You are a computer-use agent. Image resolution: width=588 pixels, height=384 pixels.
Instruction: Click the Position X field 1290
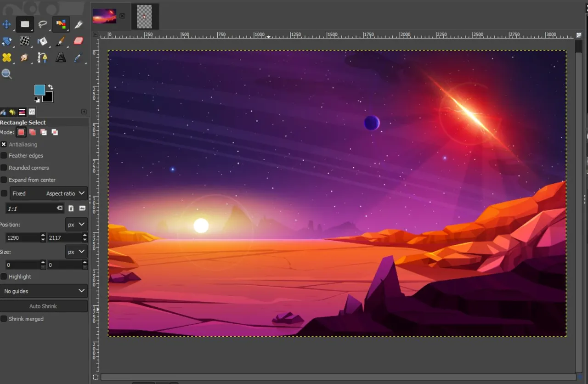(x=23, y=237)
